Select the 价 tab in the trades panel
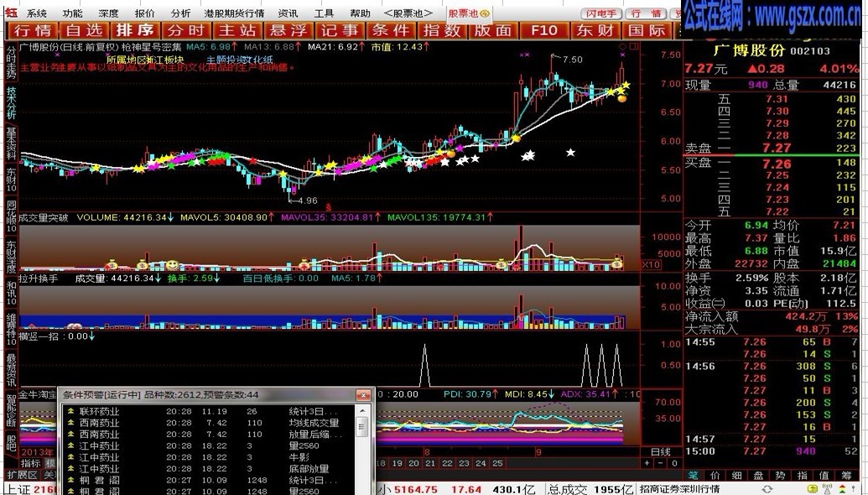 pyautogui.click(x=715, y=475)
